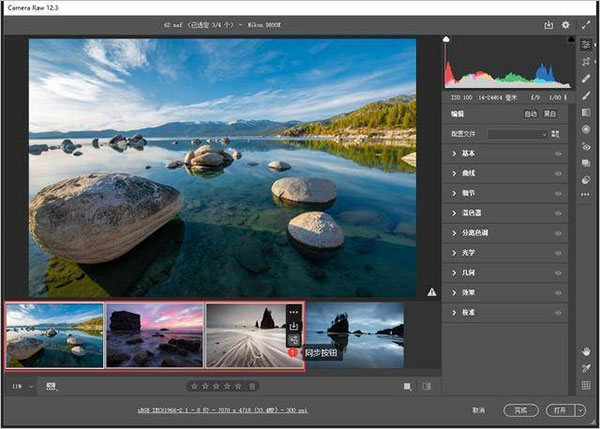Toggle visibility eye for 几何 panel
The image size is (600, 429).
click(558, 273)
